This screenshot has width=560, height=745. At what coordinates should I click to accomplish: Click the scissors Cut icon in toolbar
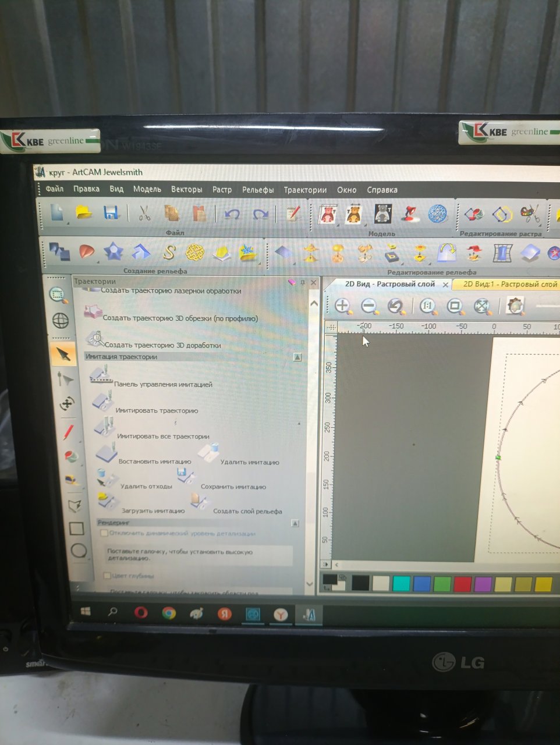tap(145, 214)
